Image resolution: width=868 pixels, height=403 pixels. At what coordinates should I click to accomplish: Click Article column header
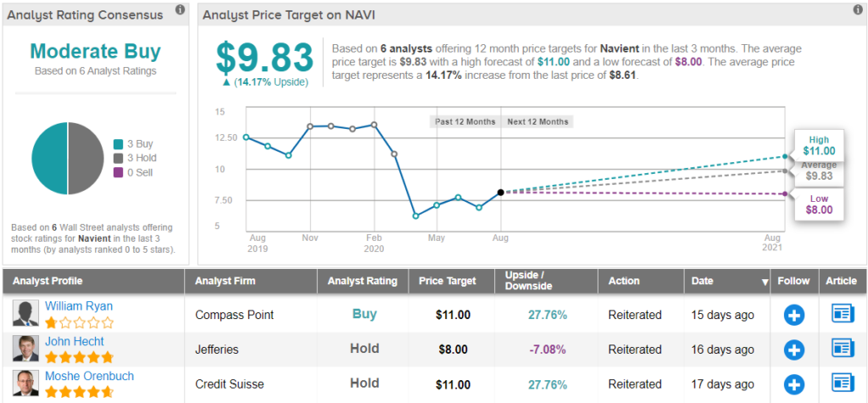[x=842, y=281]
